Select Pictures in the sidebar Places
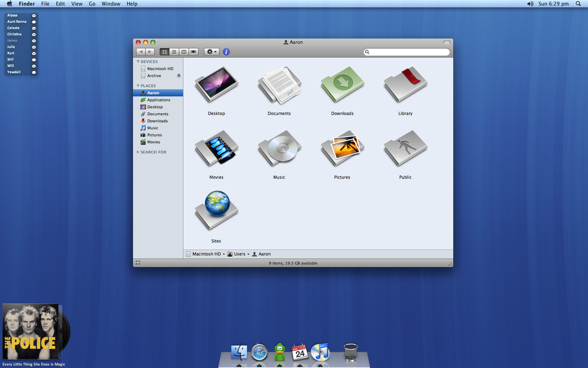The height and width of the screenshot is (368, 588). 158,135
